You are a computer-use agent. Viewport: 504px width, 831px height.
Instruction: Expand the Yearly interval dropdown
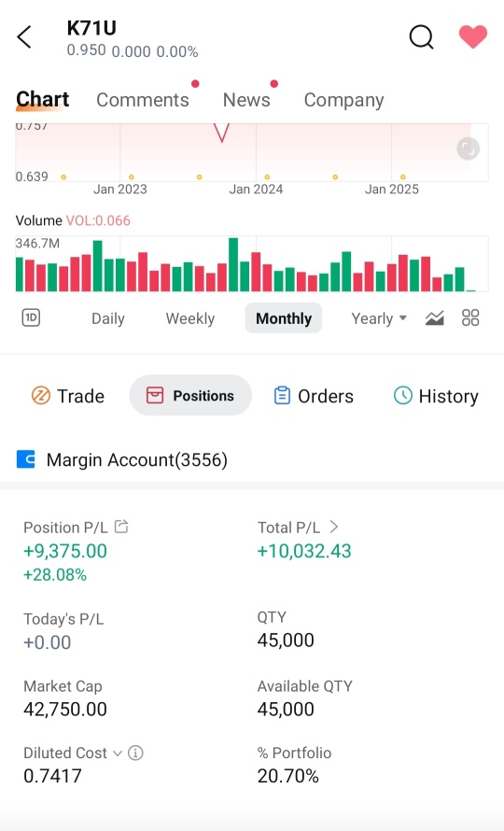379,318
